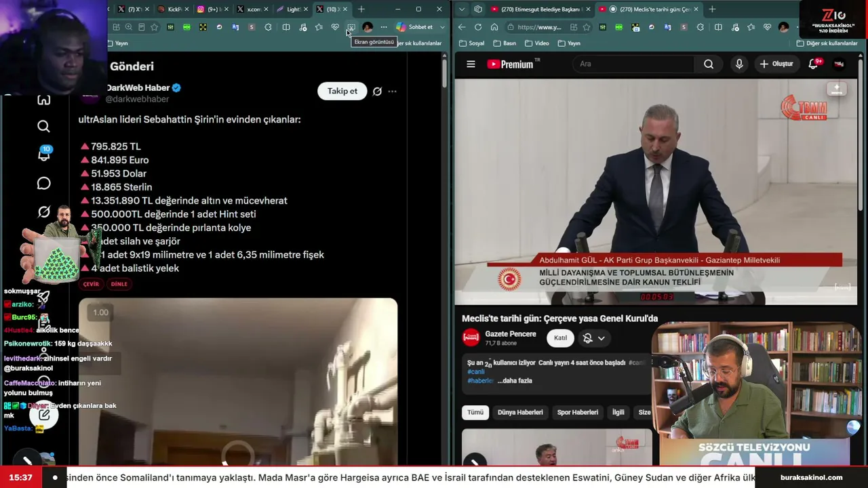Switch to the x.com tab
The width and height of the screenshot is (868, 488).
pyautogui.click(x=252, y=9)
